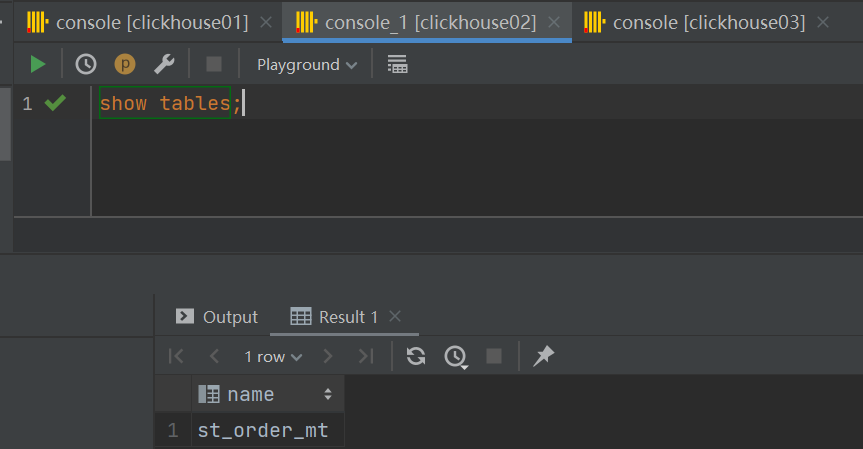
Task: Go to the last results page arrow
Action: pos(366,356)
